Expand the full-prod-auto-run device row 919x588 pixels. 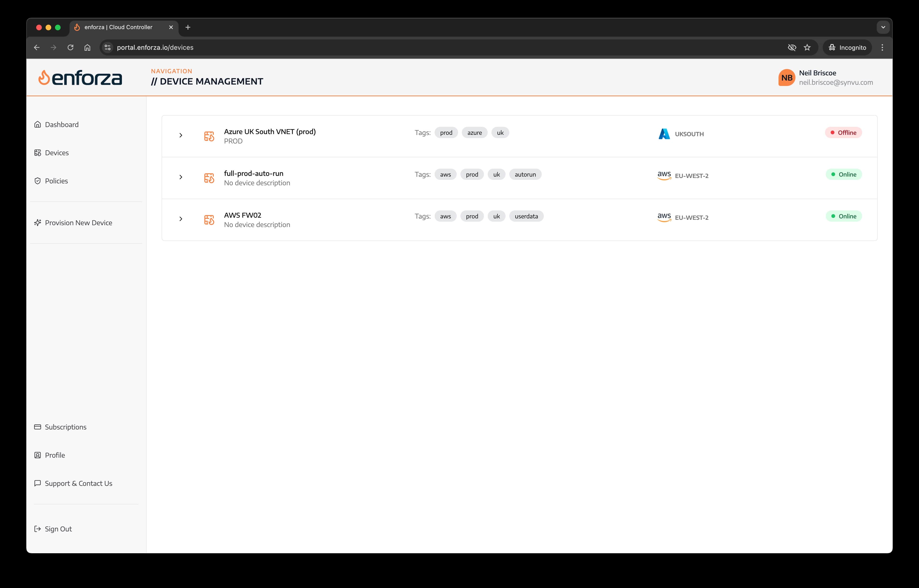[181, 177]
